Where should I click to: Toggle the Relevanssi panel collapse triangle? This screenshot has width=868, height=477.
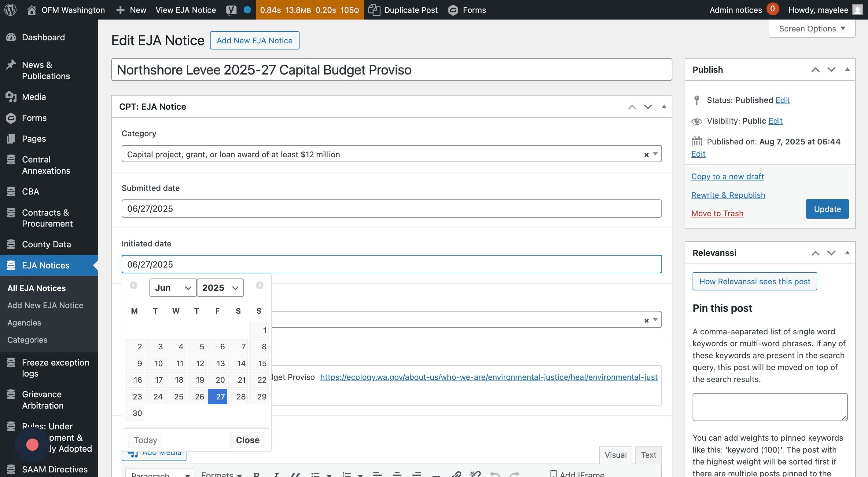847,253
